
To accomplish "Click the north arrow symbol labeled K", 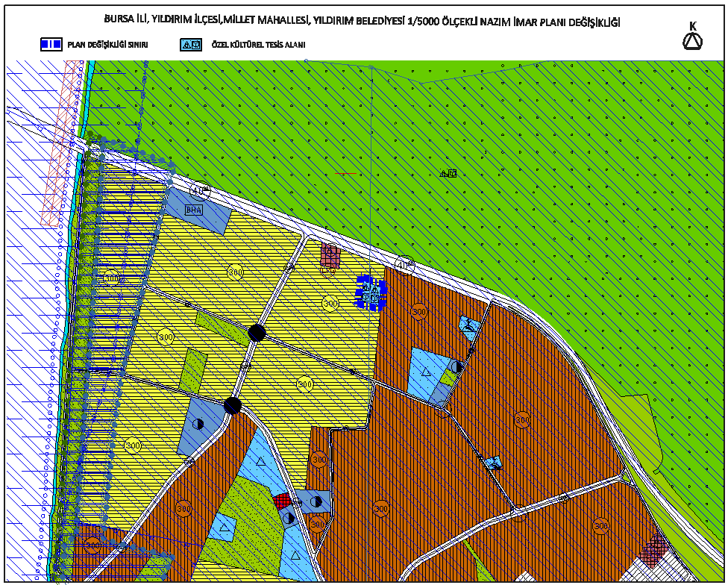I will pyautogui.click(x=692, y=37).
